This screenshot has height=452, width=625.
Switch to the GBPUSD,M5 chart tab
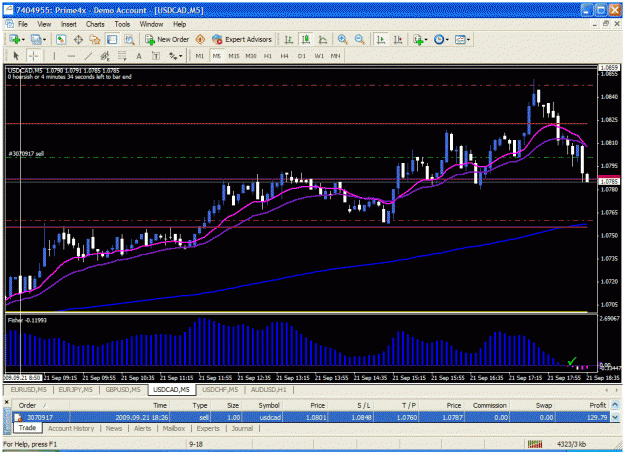tap(123, 389)
